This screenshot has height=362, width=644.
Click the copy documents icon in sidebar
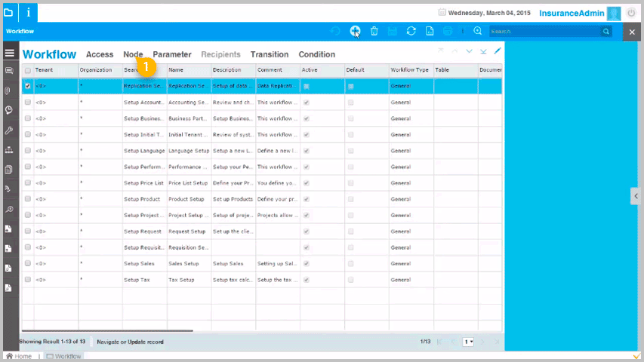coord(8,170)
